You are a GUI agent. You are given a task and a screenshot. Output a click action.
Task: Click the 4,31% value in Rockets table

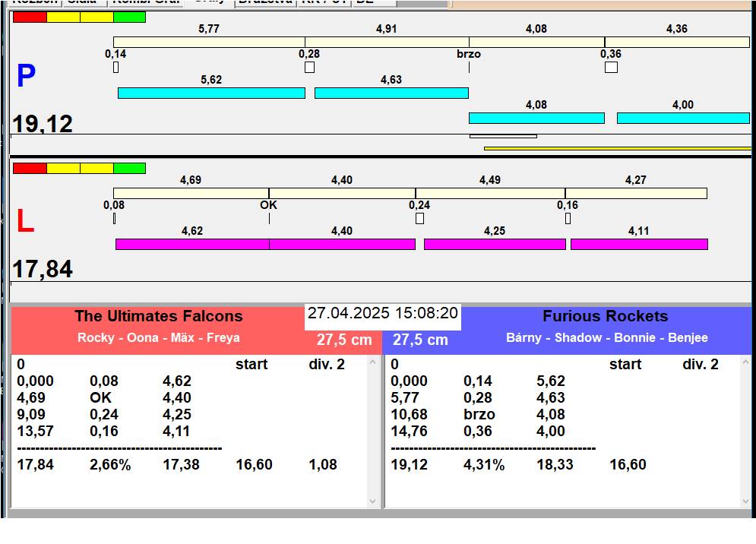coord(484,465)
